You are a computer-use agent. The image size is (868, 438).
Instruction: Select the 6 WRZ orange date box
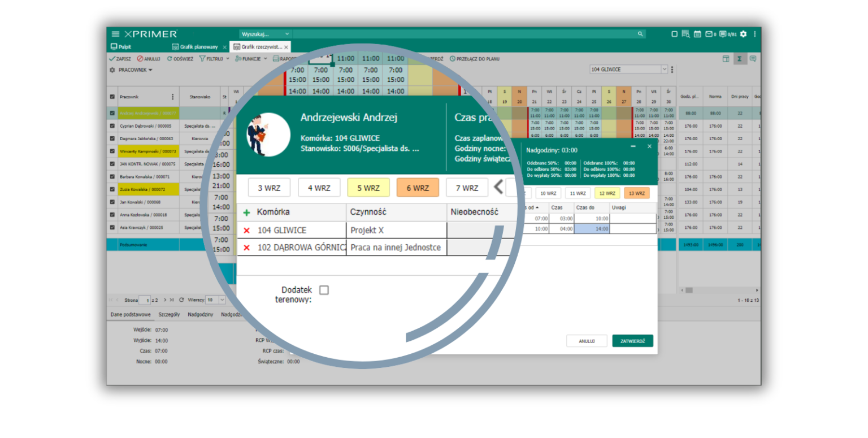[417, 188]
